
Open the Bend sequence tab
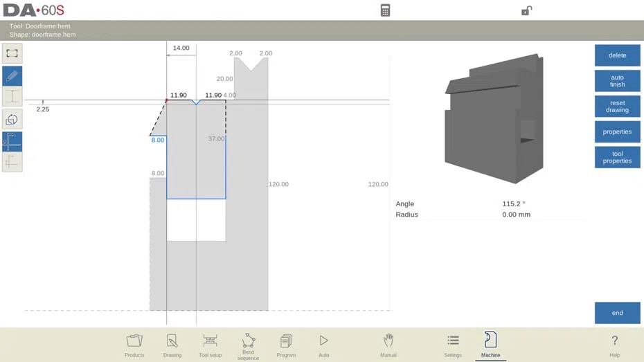coord(248,346)
